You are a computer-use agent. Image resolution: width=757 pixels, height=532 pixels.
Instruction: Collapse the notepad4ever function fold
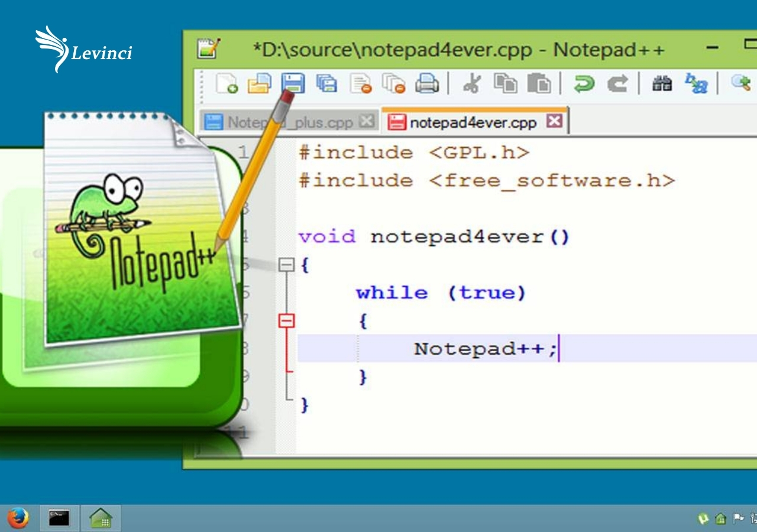286,265
